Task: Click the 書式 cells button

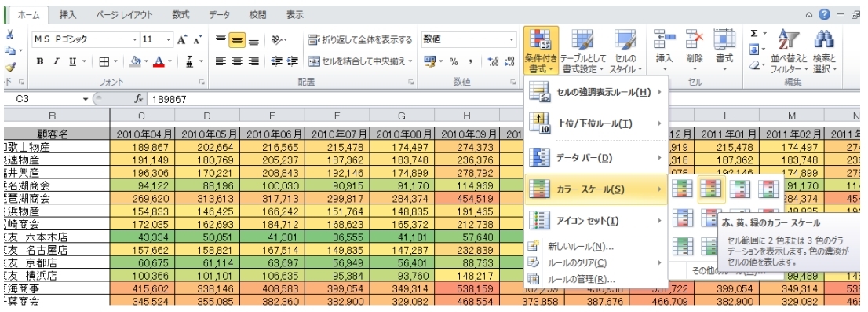Action: coord(724,50)
